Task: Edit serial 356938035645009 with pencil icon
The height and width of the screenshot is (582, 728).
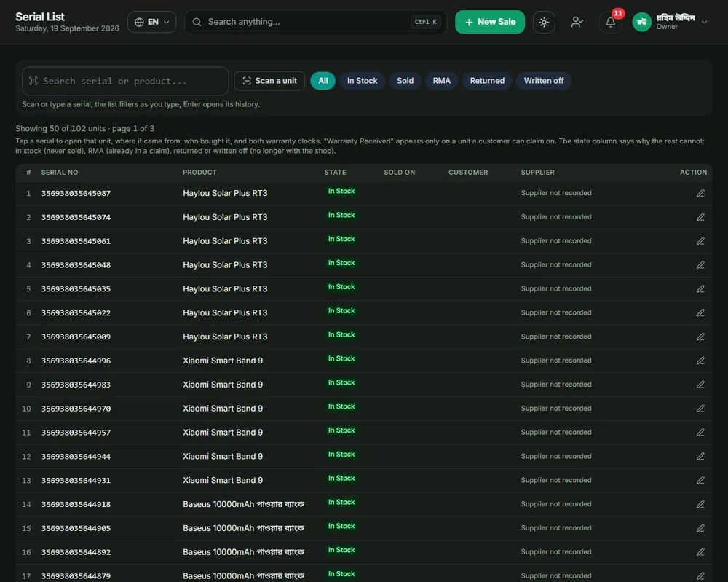Action: point(700,337)
